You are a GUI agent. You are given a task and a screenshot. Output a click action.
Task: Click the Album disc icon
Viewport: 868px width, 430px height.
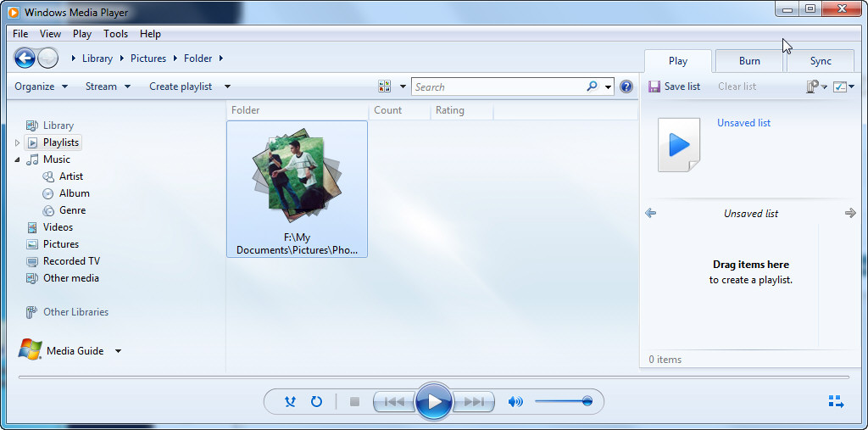[x=48, y=193]
